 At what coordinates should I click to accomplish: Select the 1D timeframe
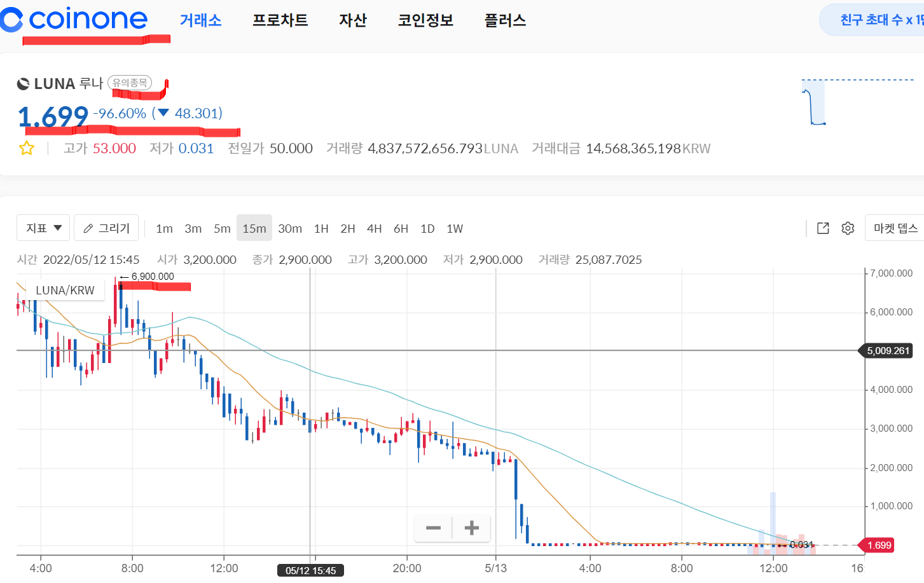[427, 228]
